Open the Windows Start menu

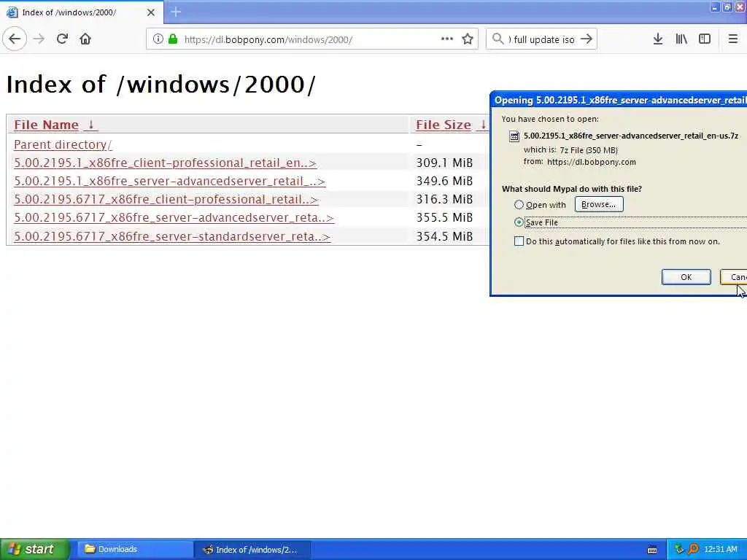click(34, 549)
